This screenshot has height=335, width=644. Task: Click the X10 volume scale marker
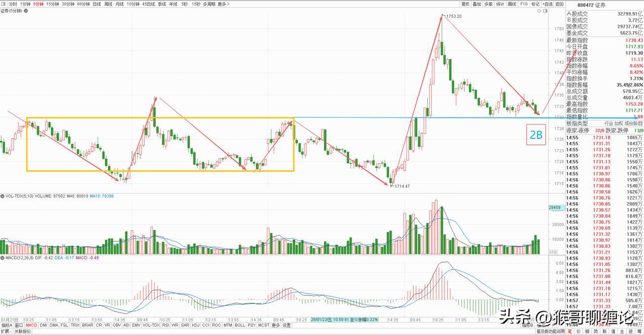552,252
